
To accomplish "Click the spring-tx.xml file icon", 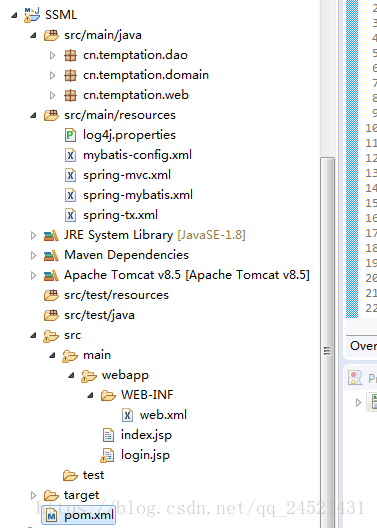I will pos(70,215).
